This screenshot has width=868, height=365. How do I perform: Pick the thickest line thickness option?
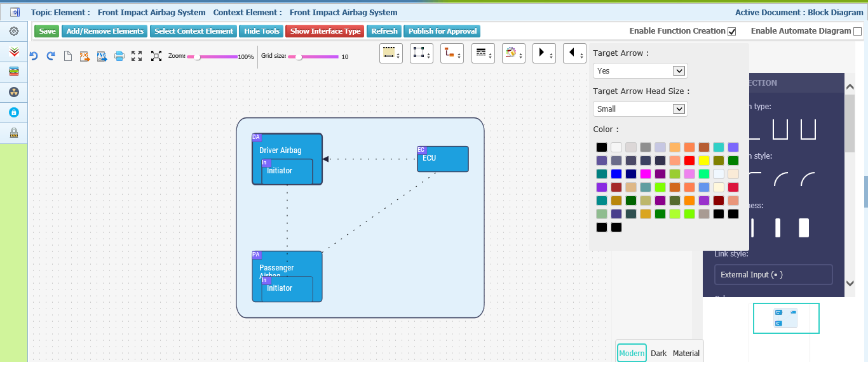pos(804,228)
